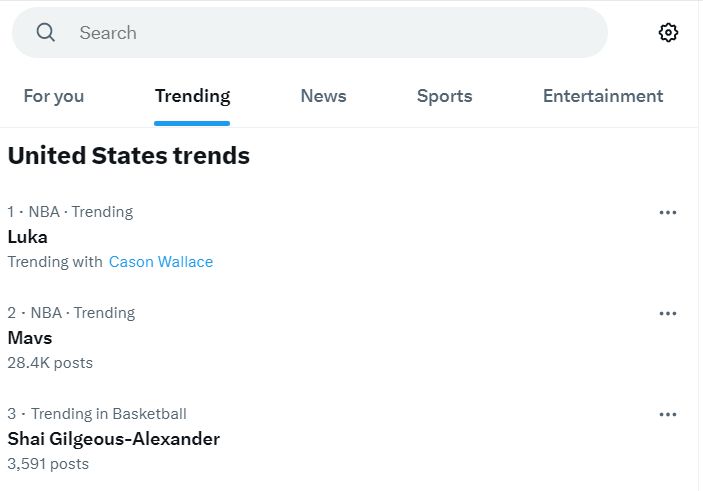Click the United States trends heading

point(129,156)
